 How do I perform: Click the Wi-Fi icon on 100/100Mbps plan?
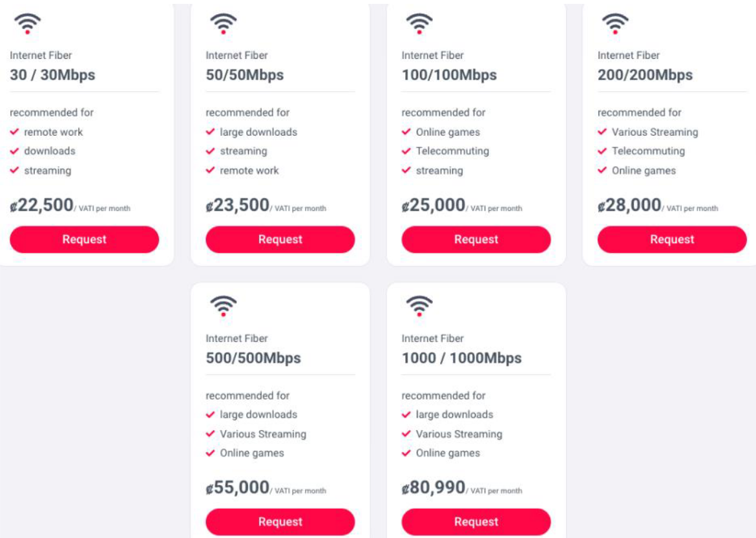[x=419, y=24]
